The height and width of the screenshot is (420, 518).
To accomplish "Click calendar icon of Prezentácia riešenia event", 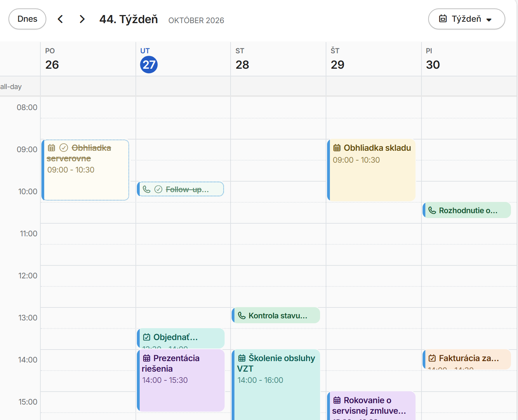I will [147, 358].
